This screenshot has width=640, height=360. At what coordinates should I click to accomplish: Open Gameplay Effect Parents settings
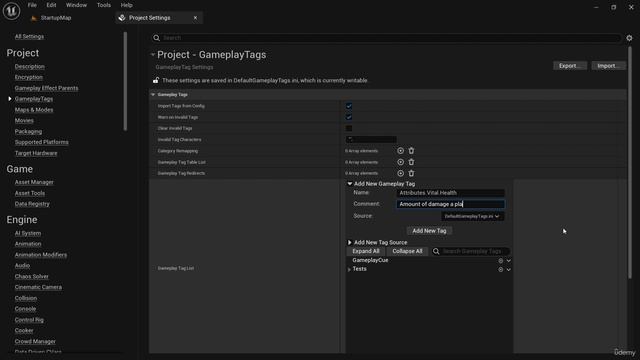click(46, 88)
